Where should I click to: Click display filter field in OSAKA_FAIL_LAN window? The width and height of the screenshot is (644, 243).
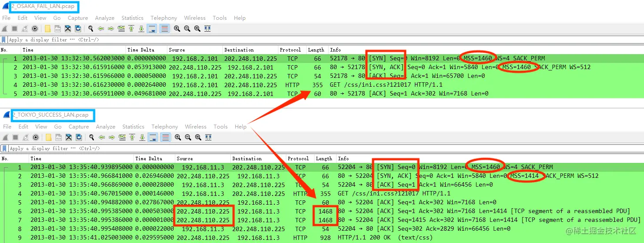pyautogui.click(x=326, y=40)
